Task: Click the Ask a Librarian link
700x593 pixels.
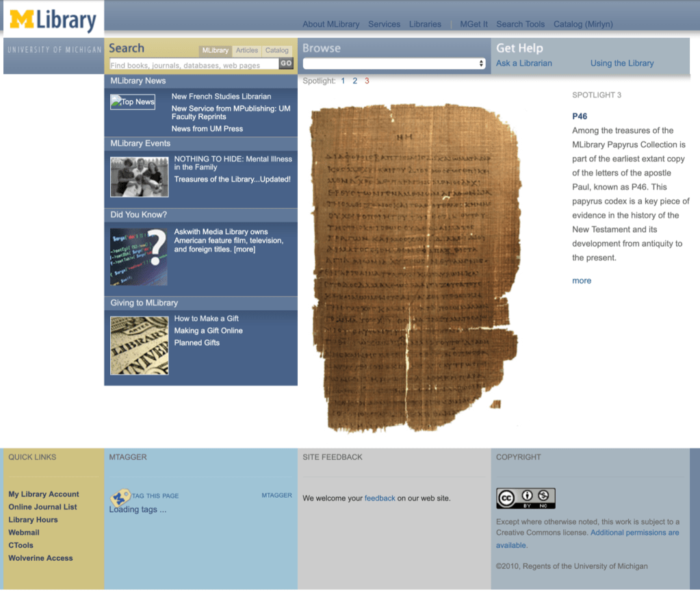Action: [x=525, y=62]
